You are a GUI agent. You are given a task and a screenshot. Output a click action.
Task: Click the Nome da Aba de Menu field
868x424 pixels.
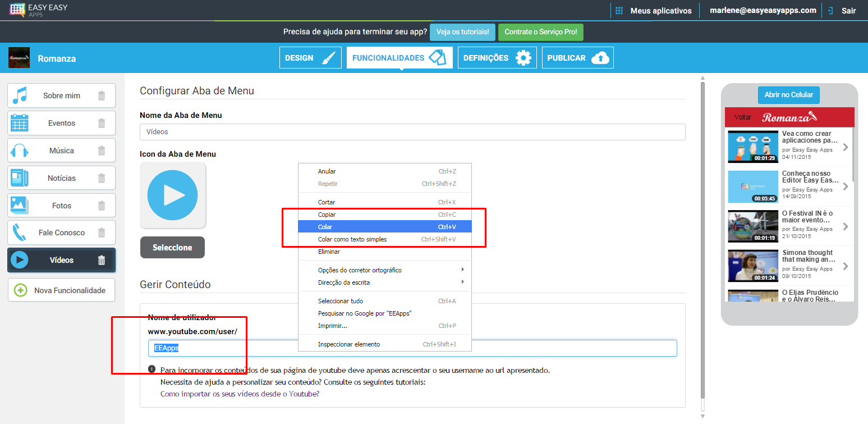(x=412, y=132)
